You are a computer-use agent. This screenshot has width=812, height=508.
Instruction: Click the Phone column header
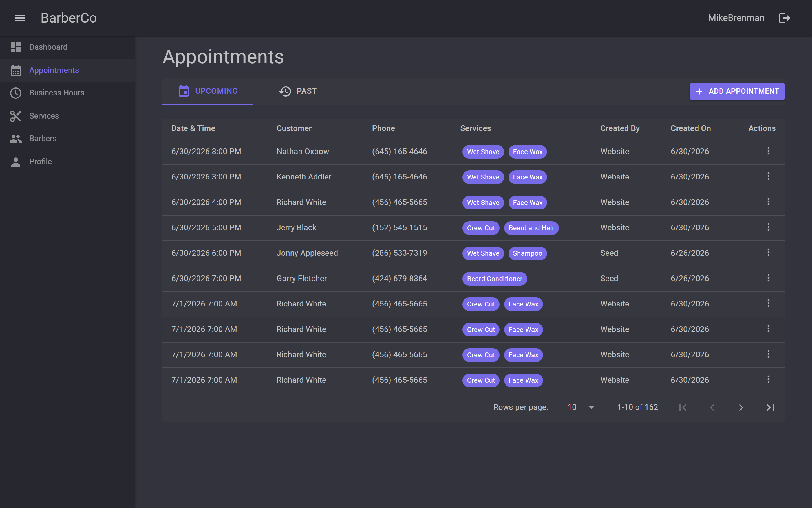click(x=383, y=128)
